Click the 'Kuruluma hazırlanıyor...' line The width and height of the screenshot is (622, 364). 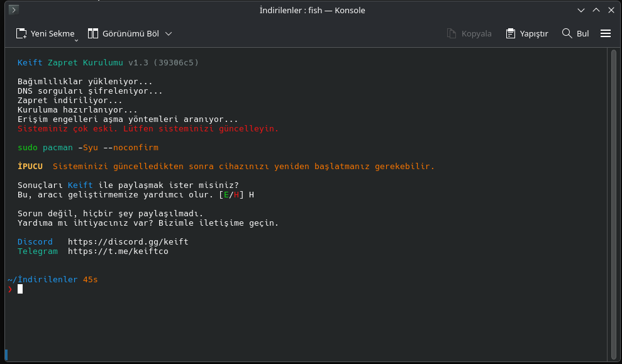[77, 110]
